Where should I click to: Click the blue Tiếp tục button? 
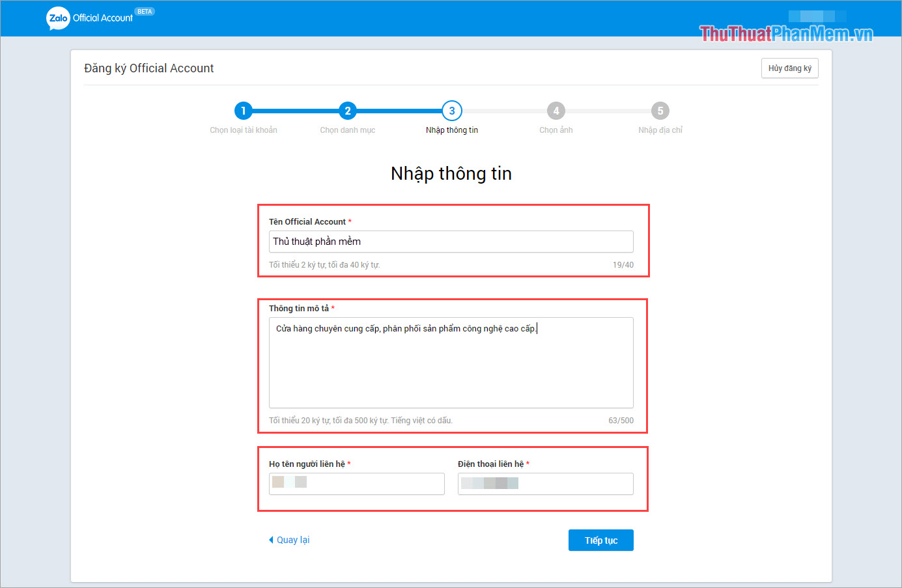click(600, 540)
